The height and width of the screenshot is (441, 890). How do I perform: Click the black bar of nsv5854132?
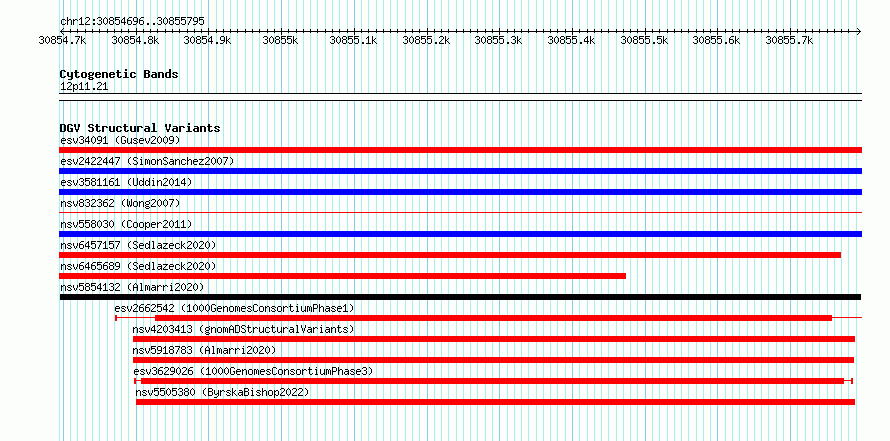coord(460,297)
